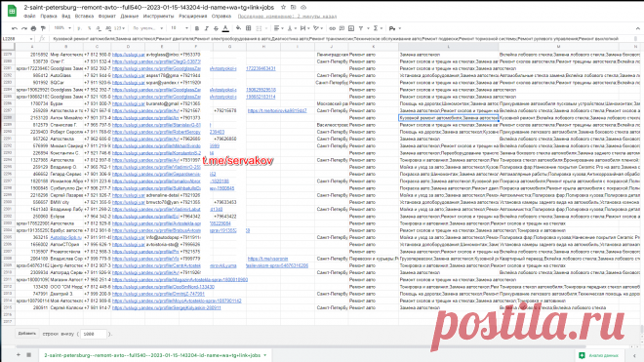
Task: Open the Файл menu
Action: [29, 16]
